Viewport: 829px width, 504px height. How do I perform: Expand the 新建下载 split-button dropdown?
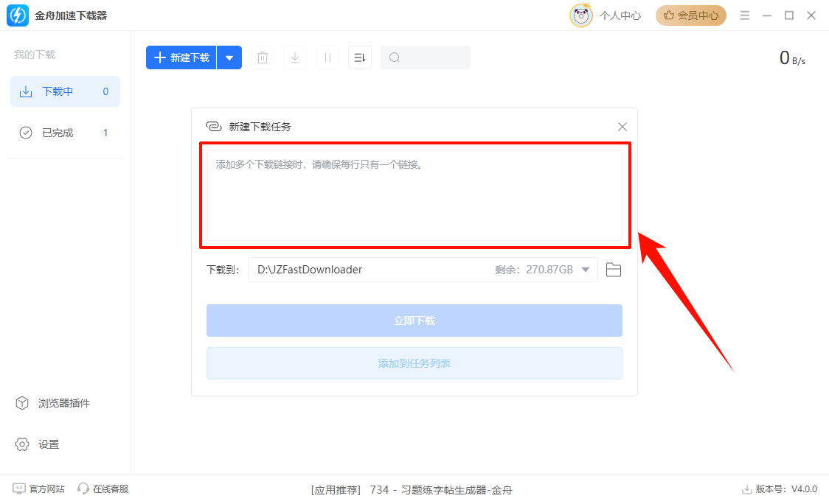pyautogui.click(x=229, y=57)
